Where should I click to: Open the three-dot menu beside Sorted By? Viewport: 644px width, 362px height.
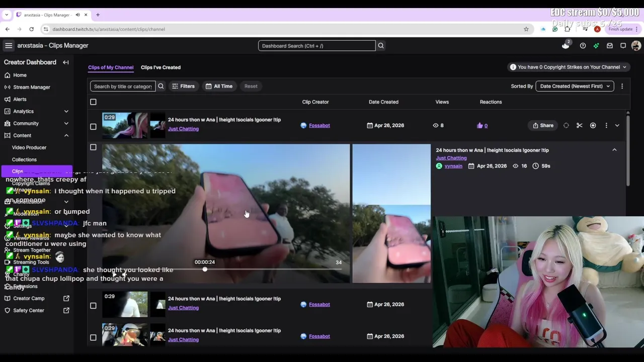(x=622, y=86)
